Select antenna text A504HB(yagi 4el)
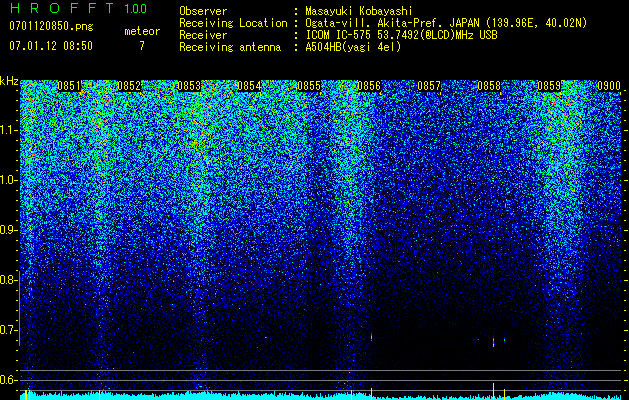The image size is (629, 400). tap(353, 47)
